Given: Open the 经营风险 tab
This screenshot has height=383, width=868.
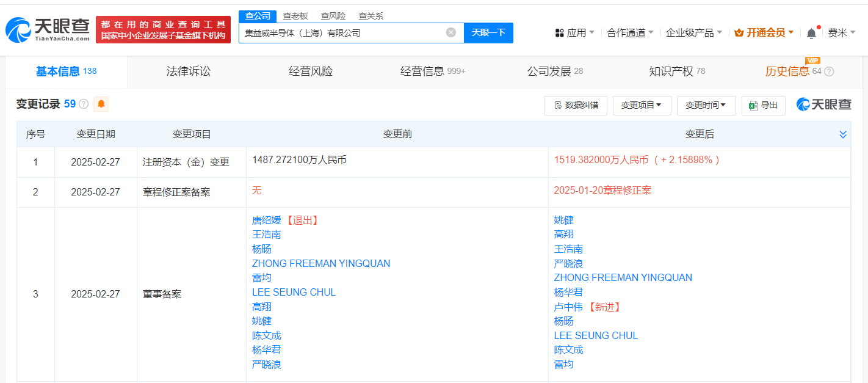Looking at the screenshot, I should pyautogui.click(x=311, y=71).
